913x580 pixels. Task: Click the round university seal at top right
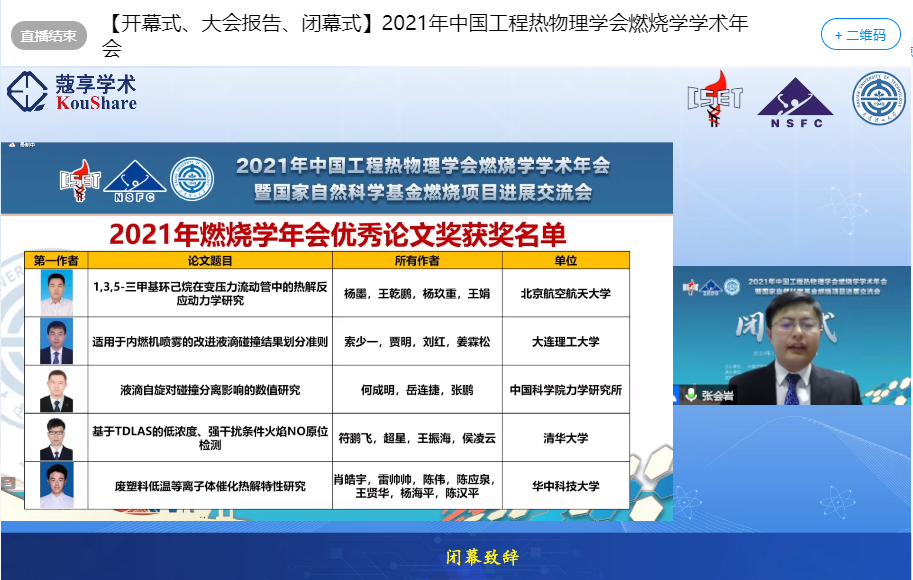(879, 100)
